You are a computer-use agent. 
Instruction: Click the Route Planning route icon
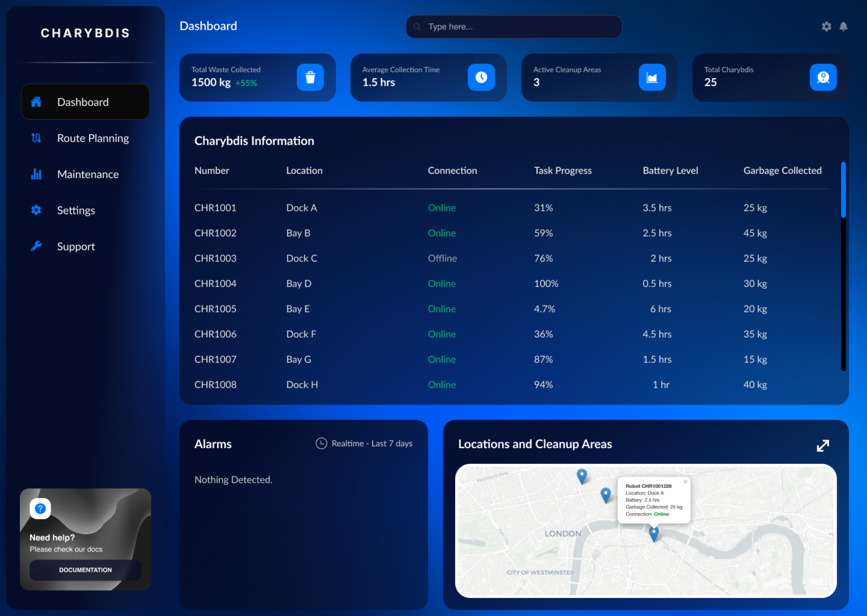pyautogui.click(x=36, y=138)
